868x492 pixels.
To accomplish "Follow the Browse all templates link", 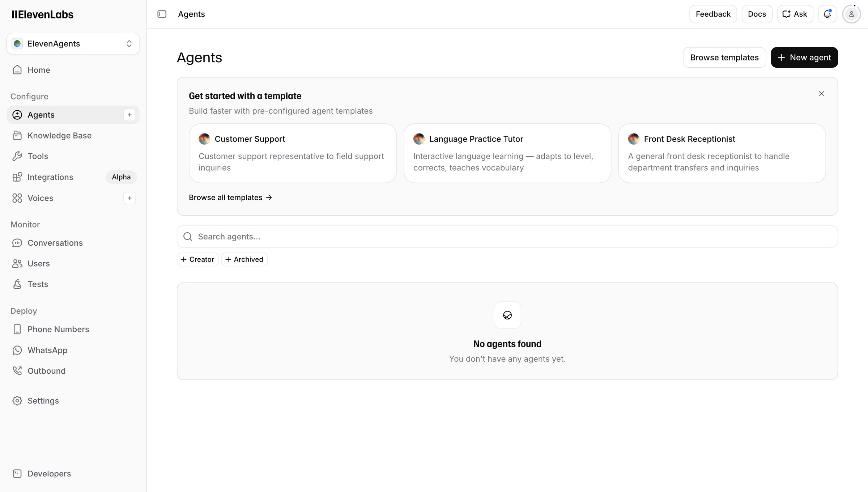I will tap(230, 198).
